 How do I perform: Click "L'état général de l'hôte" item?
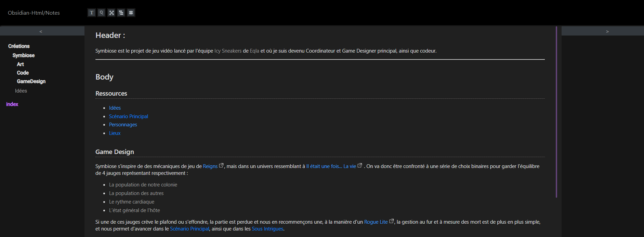click(x=134, y=210)
